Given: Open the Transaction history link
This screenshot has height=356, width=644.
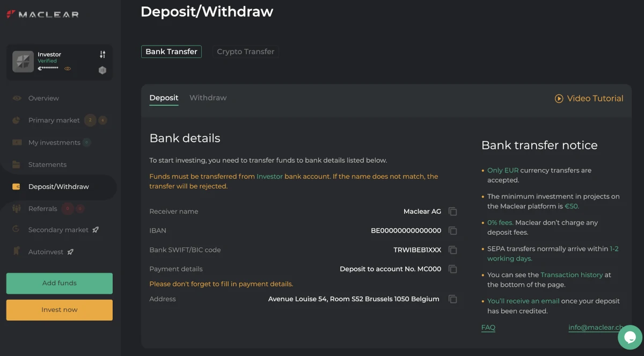Looking at the screenshot, I should [x=572, y=275].
